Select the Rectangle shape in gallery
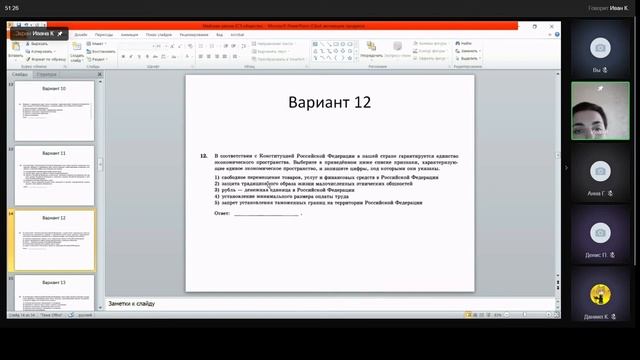Image resolution: width=640 pixels, height=360 pixels. tap(336, 44)
